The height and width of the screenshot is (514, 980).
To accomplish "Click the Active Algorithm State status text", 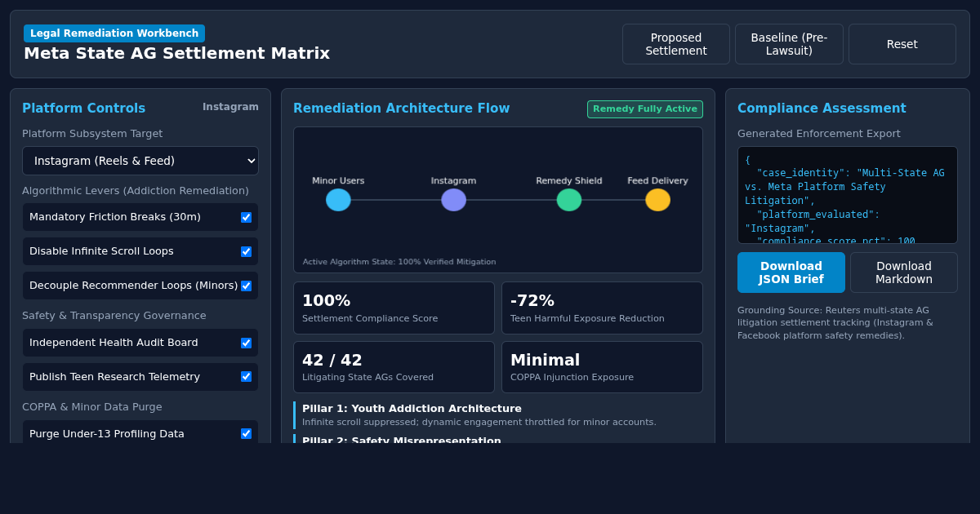I will point(399,262).
